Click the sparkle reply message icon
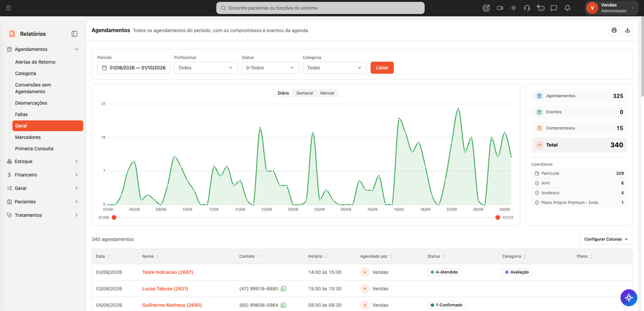Screen dimensions: 644x311 (x=540, y=8)
